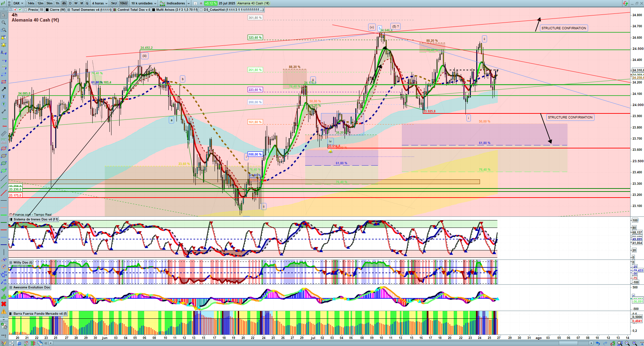Screen dimensions: 644x346
Task: Expand the 4 horas timeframe dropdown
Action: pyautogui.click(x=100, y=3)
